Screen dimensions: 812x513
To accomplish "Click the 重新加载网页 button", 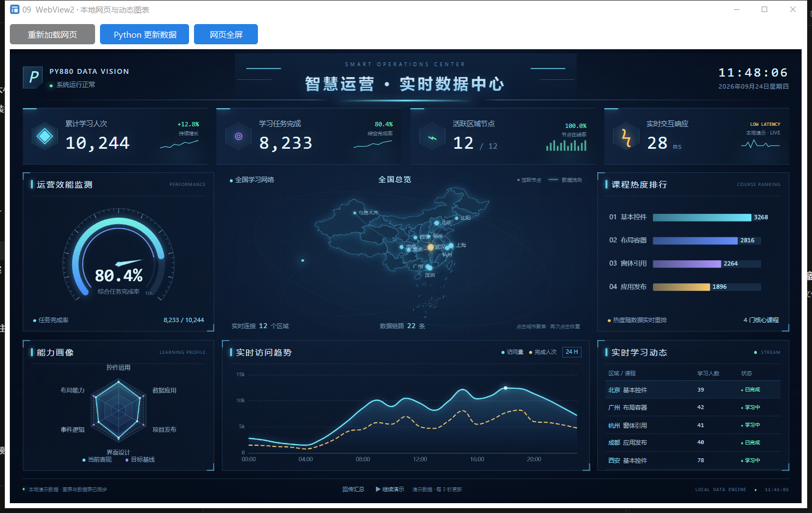I will [x=52, y=34].
